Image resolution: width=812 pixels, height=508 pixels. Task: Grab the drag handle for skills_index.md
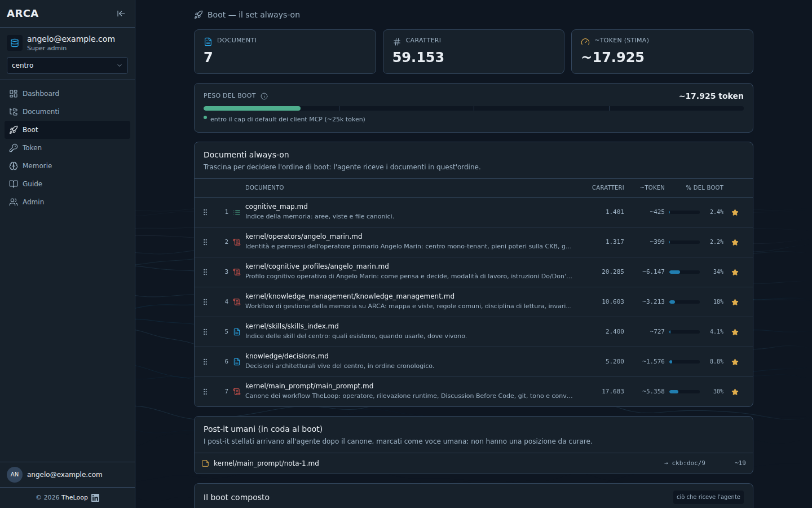click(x=205, y=332)
